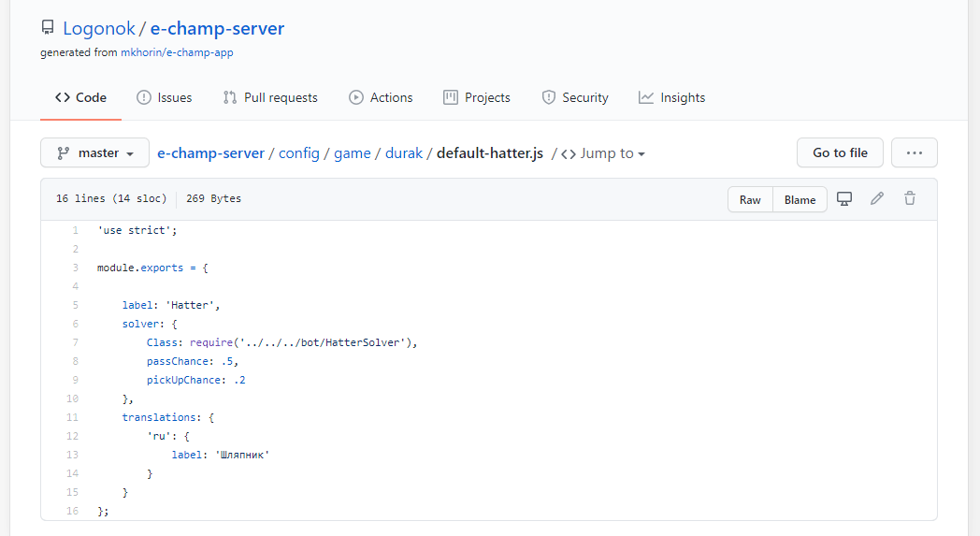Open the three-dot more options button
The width and height of the screenshot is (980, 536).
pos(915,152)
